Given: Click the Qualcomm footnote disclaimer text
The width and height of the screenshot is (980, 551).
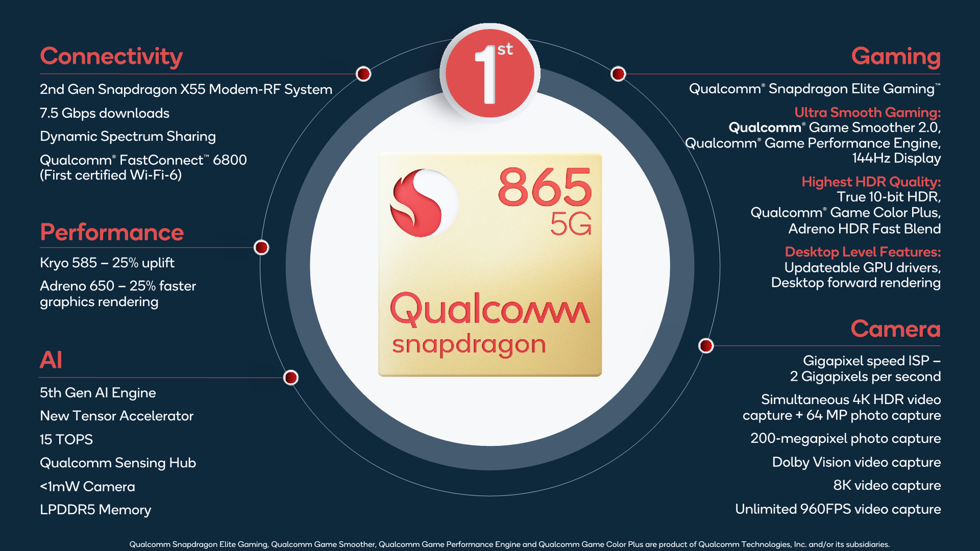Looking at the screenshot, I should click(490, 539).
